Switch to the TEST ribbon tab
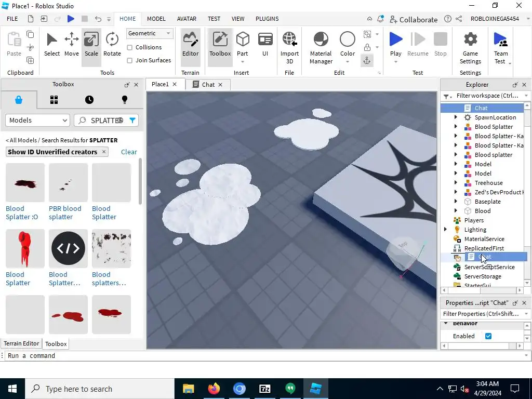This screenshot has height=399, width=532. (214, 19)
